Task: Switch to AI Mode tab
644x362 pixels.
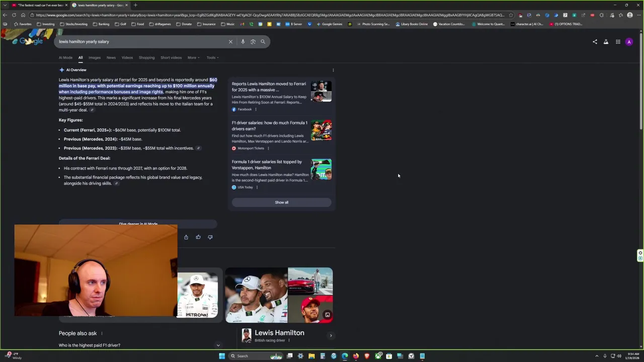Action: coord(65,57)
